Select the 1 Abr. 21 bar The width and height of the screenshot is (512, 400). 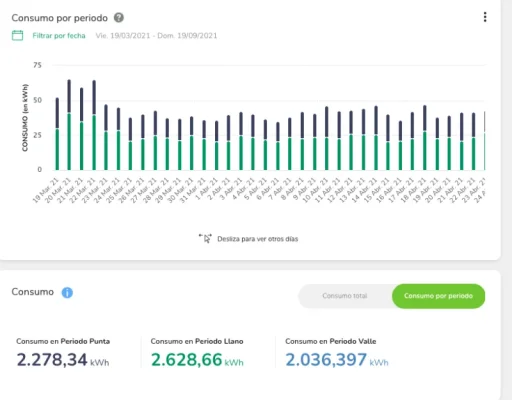tap(216, 146)
